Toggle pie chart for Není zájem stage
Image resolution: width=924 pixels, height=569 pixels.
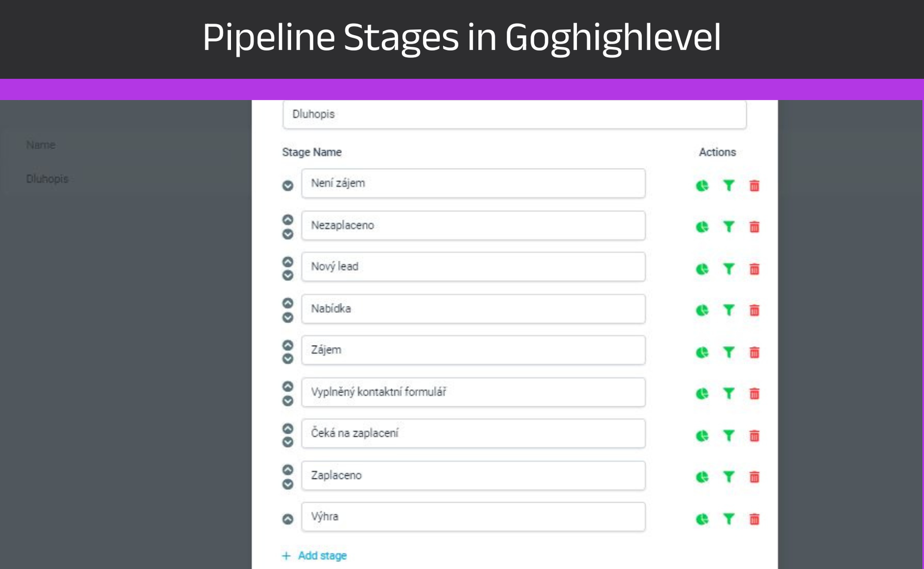click(702, 186)
